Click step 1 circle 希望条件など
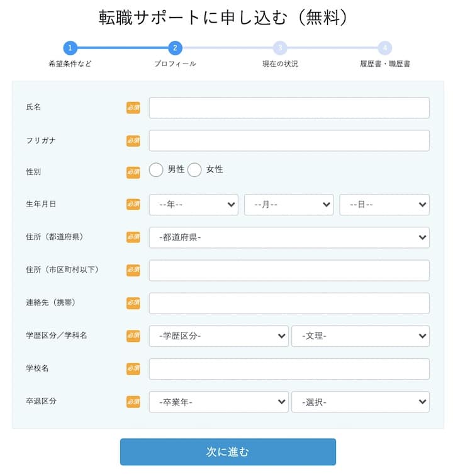This screenshot has height=476, width=453. point(70,48)
